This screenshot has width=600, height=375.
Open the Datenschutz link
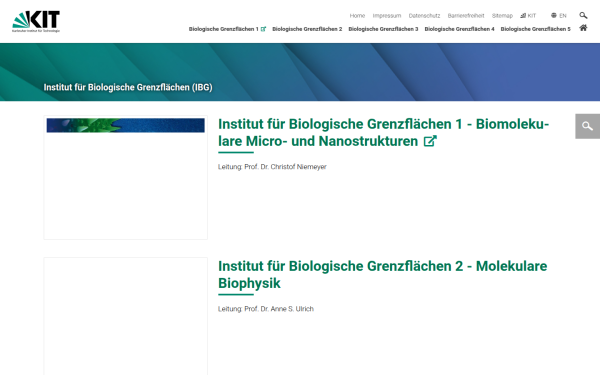(x=424, y=16)
